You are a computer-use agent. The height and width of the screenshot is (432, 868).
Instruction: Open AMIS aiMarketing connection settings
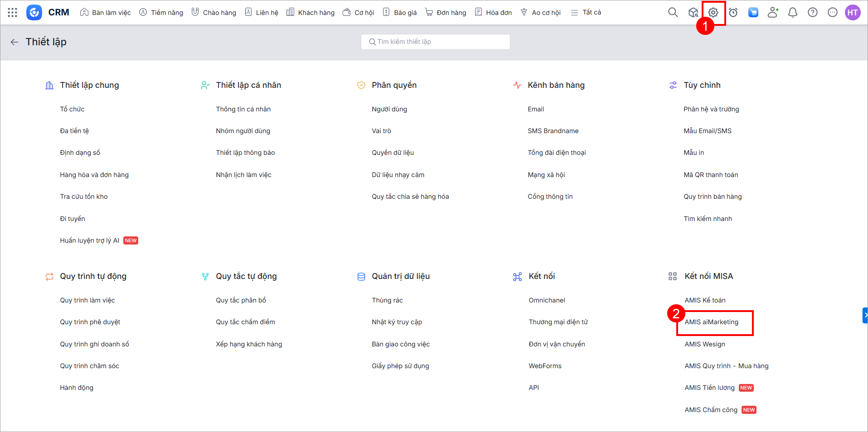pyautogui.click(x=711, y=322)
